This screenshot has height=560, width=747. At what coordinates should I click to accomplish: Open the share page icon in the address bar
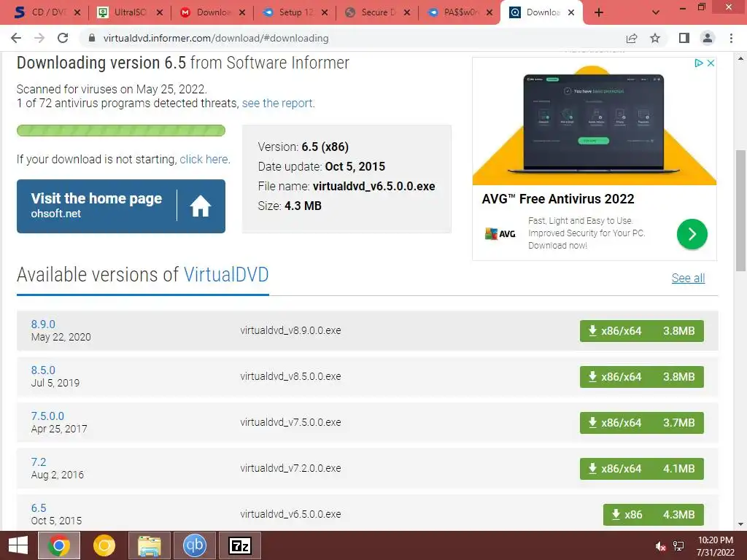click(632, 38)
